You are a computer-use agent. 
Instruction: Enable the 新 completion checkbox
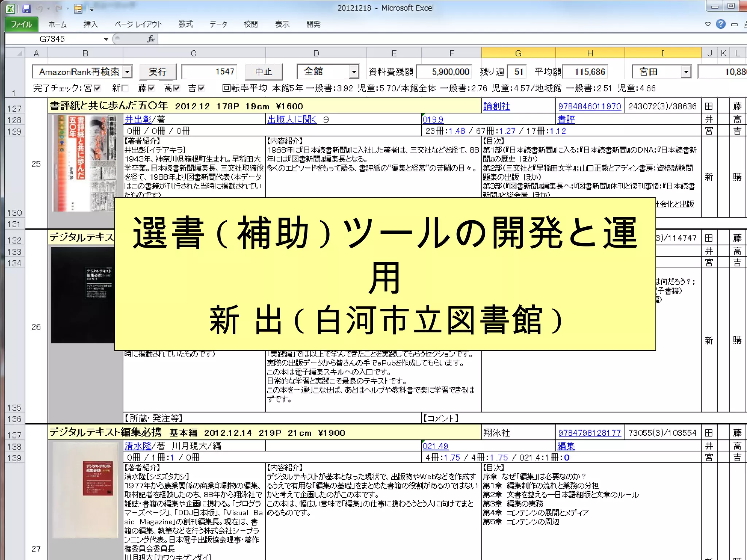pyautogui.click(x=125, y=88)
